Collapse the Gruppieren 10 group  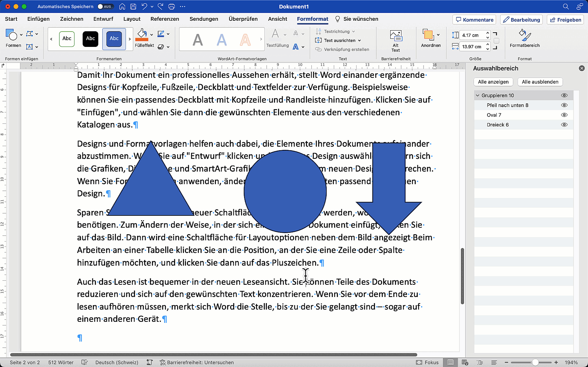pos(478,95)
